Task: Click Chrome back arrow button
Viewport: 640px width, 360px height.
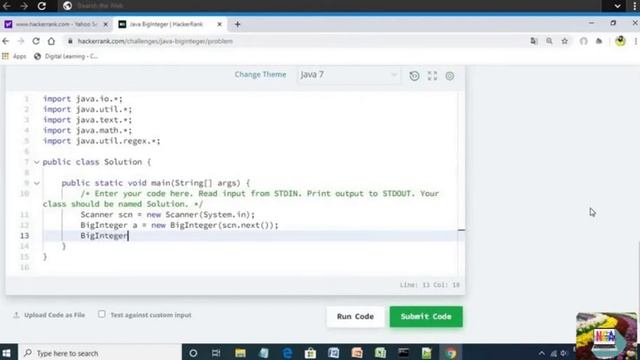Action: pos(6,41)
